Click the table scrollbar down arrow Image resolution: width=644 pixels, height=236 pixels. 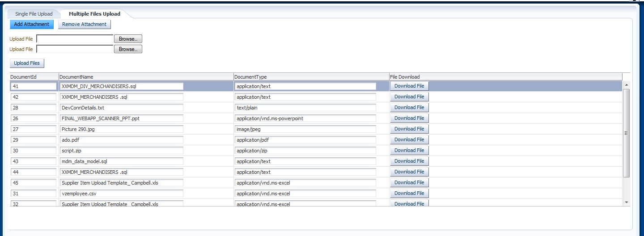coord(626,202)
